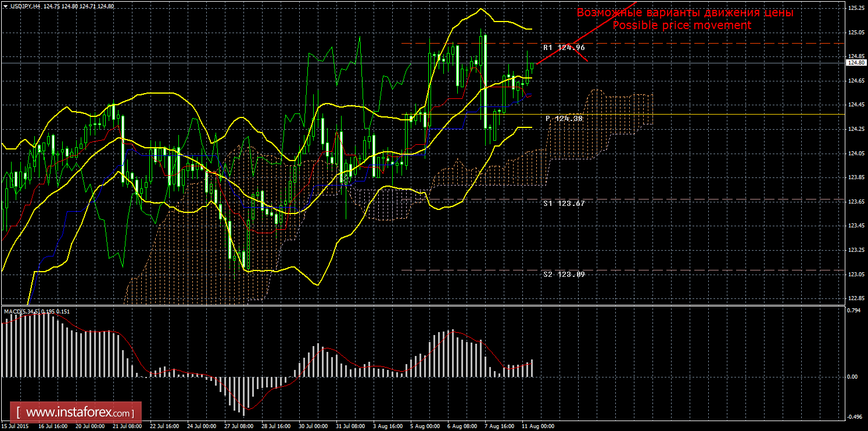The width and height of the screenshot is (868, 431).
Task: Click the '24 Jul 00:00' time axis label
Action: tap(202, 426)
